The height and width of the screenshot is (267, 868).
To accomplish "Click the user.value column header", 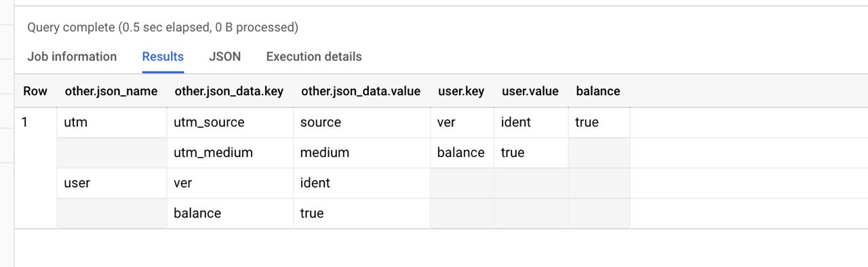I will [530, 91].
